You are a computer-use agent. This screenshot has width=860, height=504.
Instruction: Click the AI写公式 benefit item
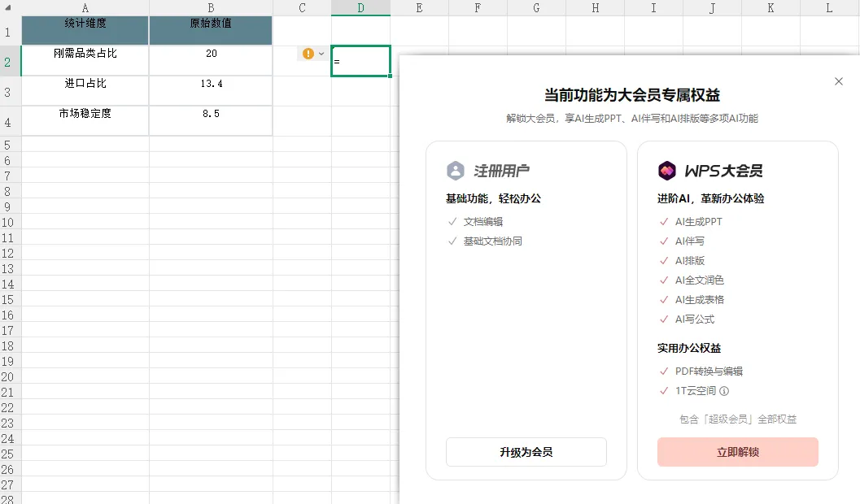(687, 319)
